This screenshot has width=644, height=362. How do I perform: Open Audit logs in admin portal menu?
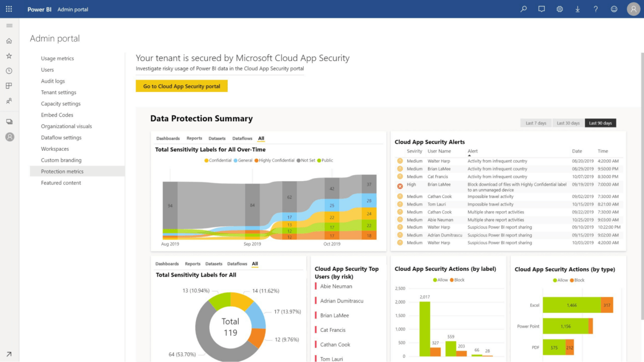point(53,81)
